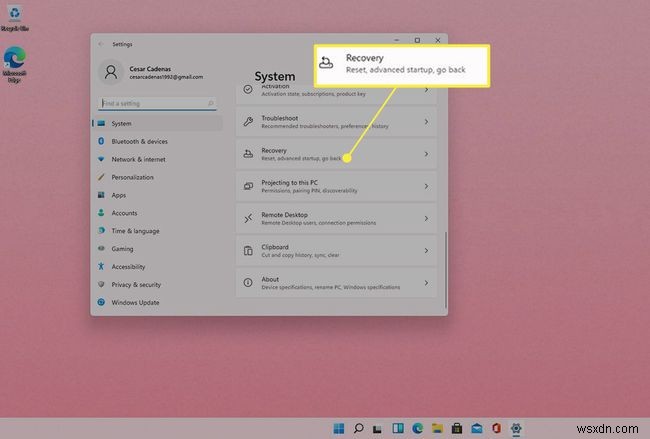Select System in the settings sidebar

[158, 123]
